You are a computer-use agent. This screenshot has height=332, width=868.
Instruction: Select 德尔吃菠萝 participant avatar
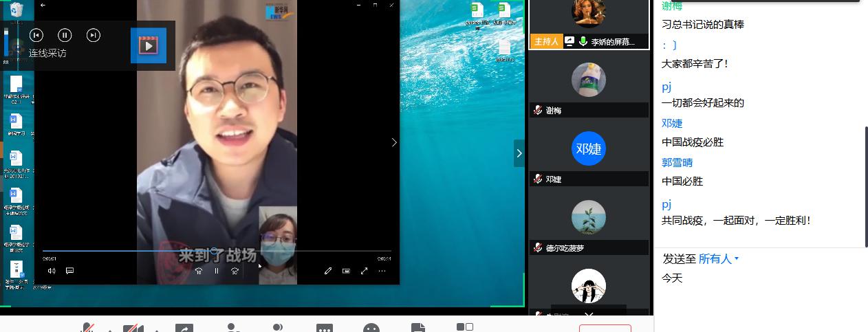pyautogui.click(x=589, y=217)
